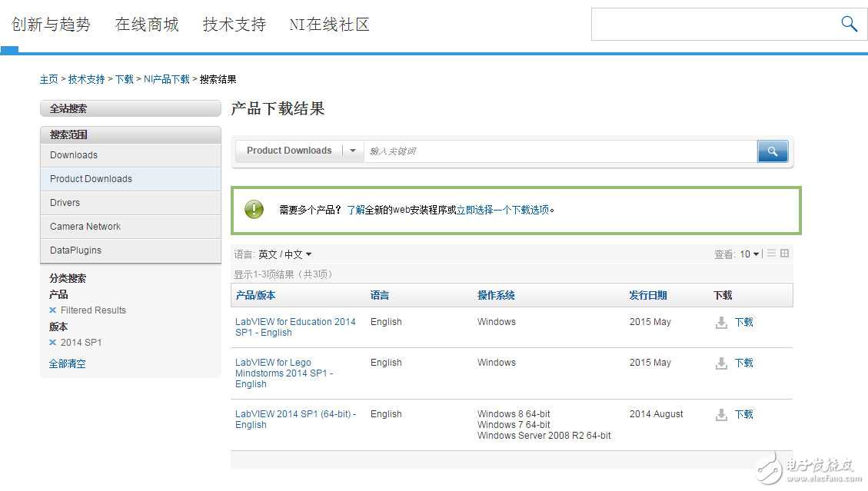Open the NI在线社区 menu
The image size is (868, 491).
click(x=329, y=25)
